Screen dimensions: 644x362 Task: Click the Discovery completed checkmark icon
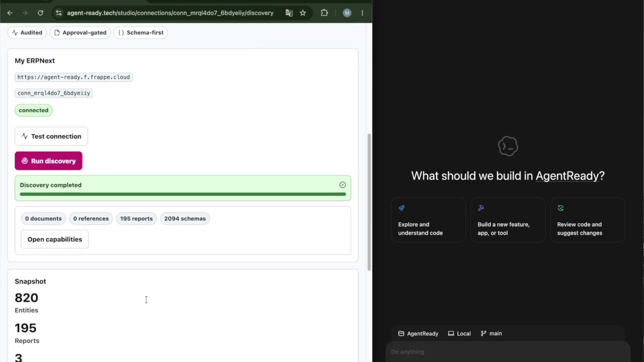pos(343,185)
